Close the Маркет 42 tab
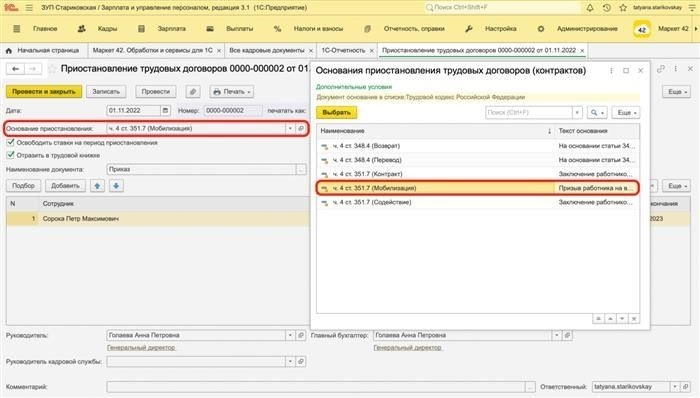The image size is (700, 398). [x=219, y=51]
